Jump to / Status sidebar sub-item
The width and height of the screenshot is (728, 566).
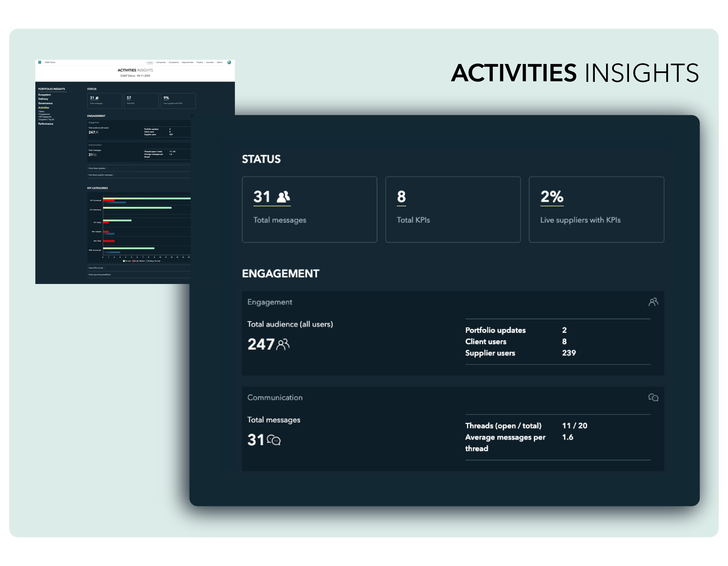click(x=41, y=111)
